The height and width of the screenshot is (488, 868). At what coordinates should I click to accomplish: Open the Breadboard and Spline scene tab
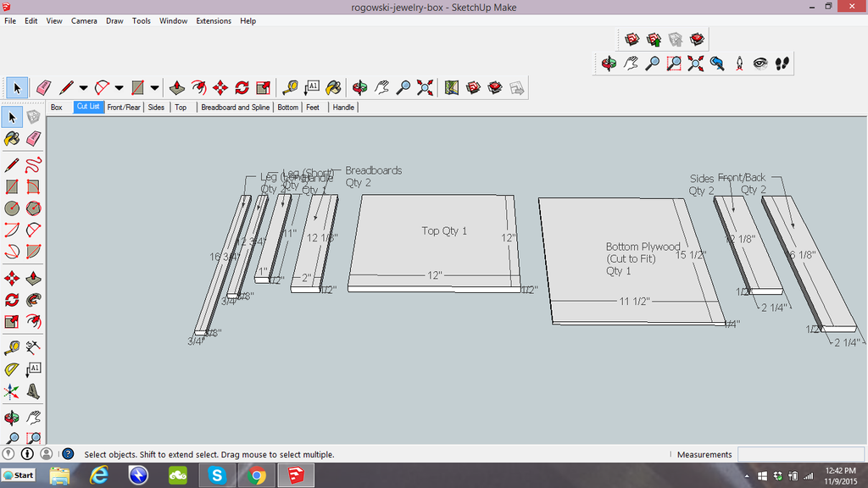236,108
